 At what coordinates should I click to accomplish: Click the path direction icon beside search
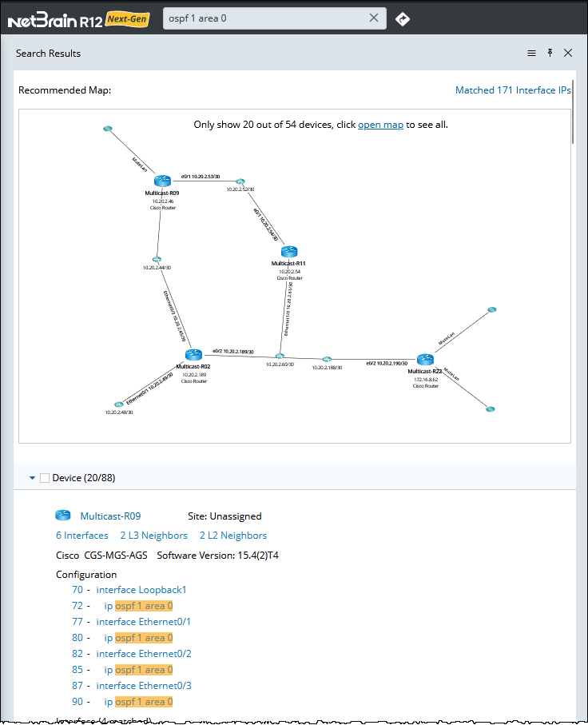point(403,18)
